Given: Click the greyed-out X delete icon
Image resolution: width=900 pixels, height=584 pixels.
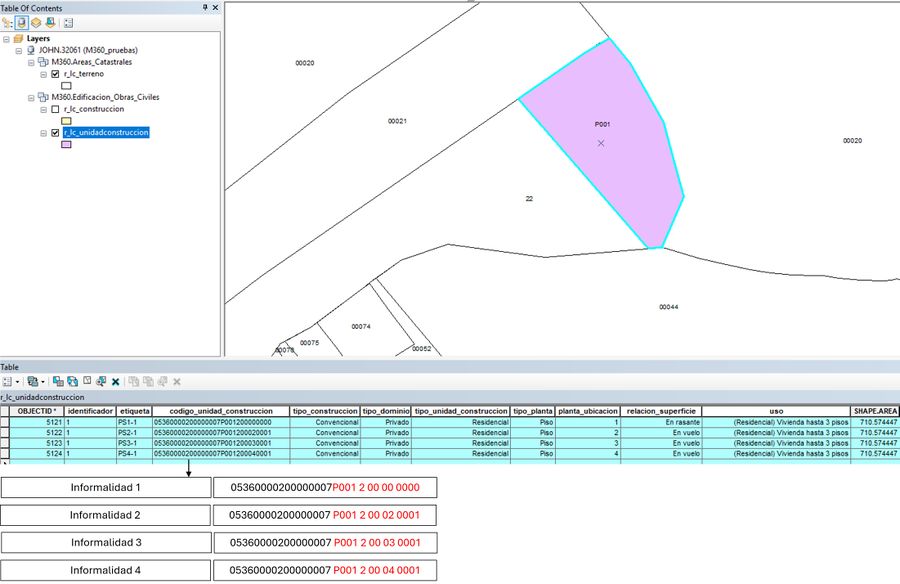Looking at the screenshot, I should tap(177, 382).
